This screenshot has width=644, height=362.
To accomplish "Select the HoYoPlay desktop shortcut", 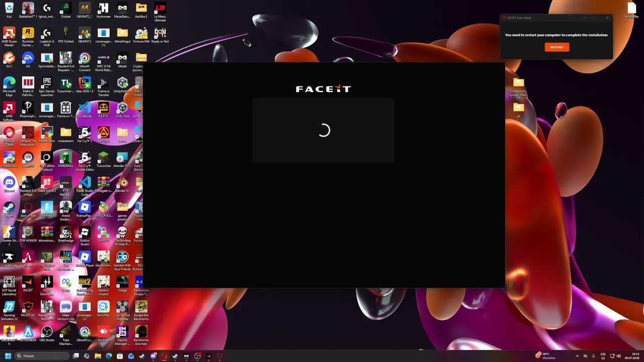I will tap(104, 309).
